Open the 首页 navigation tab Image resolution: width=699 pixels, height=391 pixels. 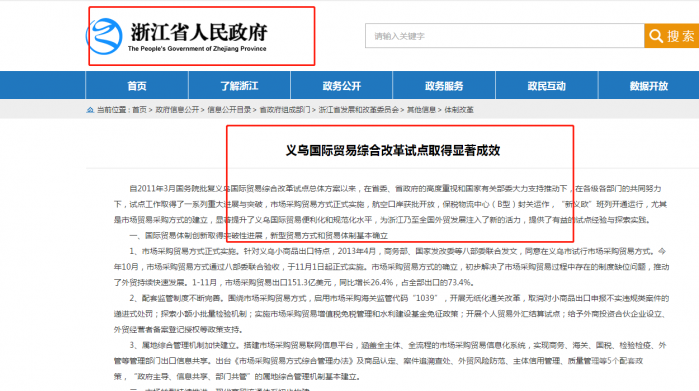tap(137, 86)
